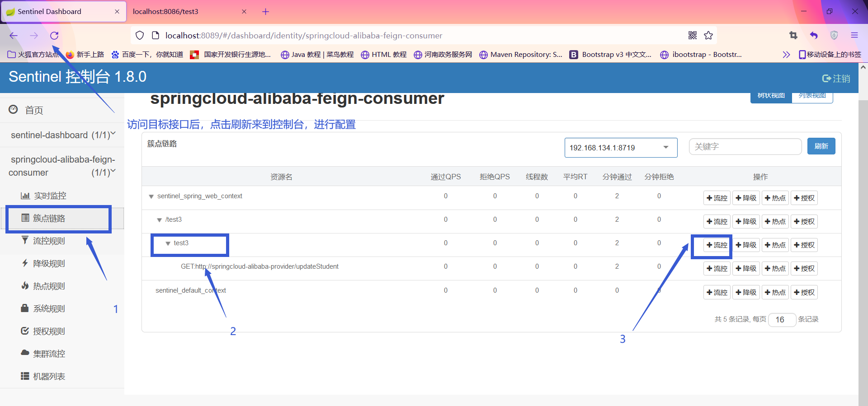Open the 移动设备上的书签 folder
The height and width of the screenshot is (406, 868).
click(830, 55)
